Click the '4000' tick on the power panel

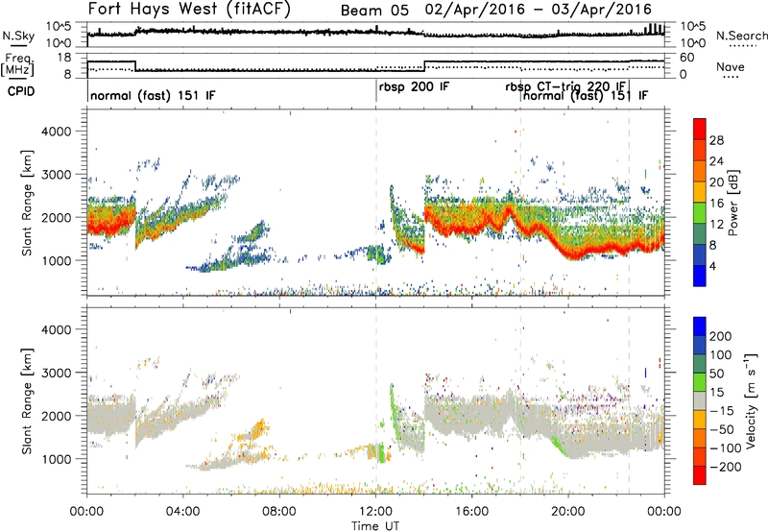tap(56, 132)
